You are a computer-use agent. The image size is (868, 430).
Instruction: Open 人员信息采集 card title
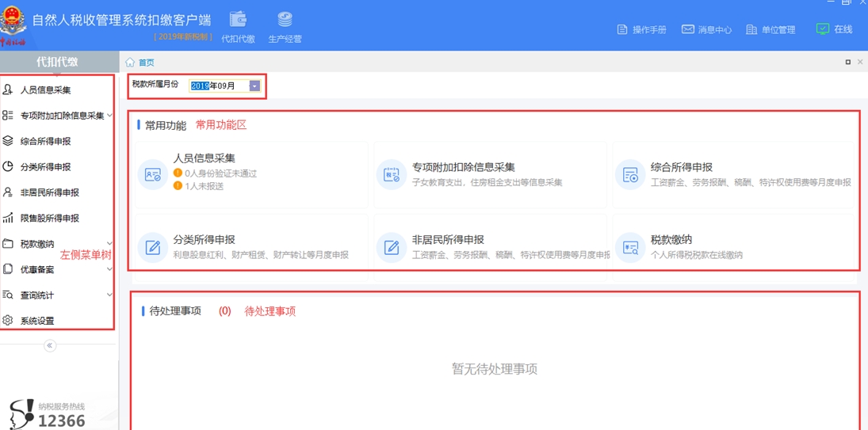[205, 159]
